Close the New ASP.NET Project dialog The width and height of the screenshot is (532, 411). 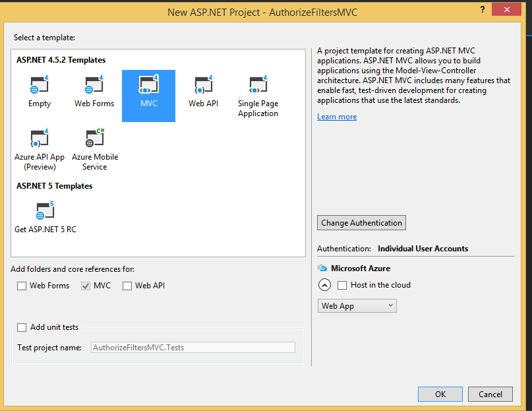click(x=506, y=9)
